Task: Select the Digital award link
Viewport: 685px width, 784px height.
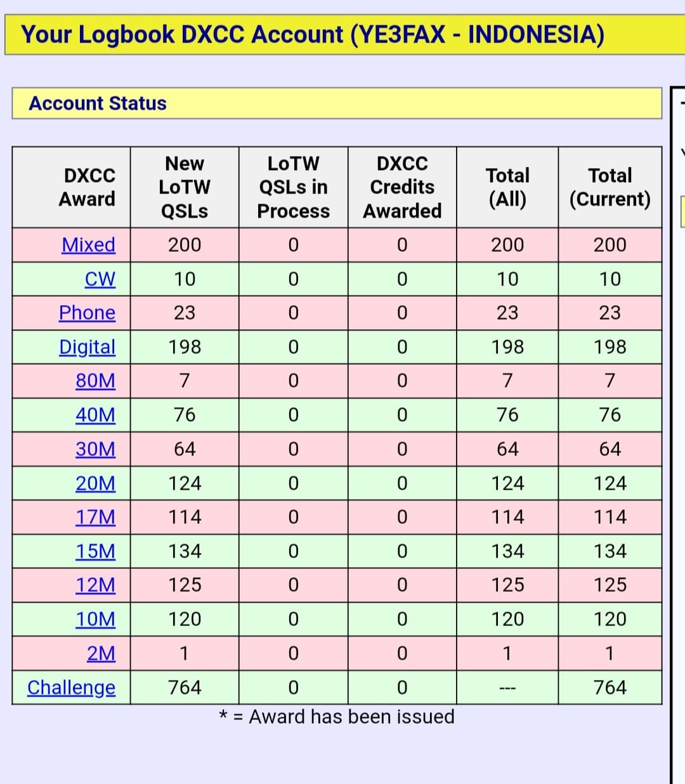Action: tap(87, 347)
